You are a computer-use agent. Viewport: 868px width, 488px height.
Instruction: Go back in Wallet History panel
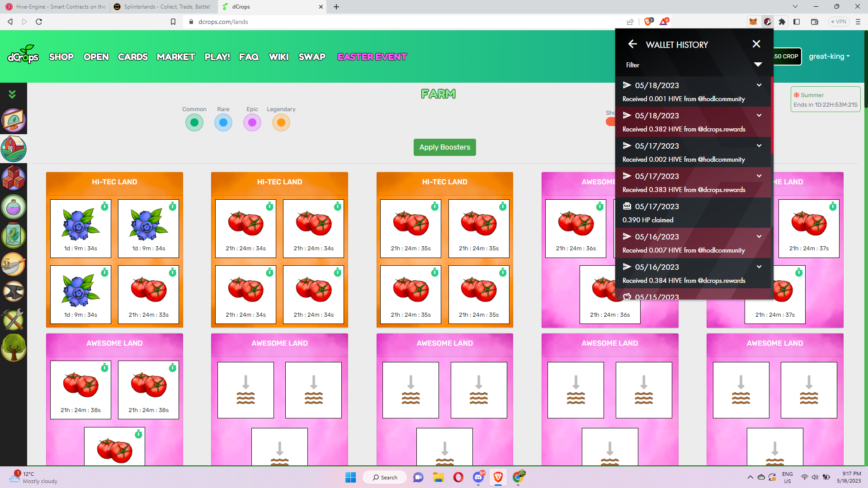point(632,44)
